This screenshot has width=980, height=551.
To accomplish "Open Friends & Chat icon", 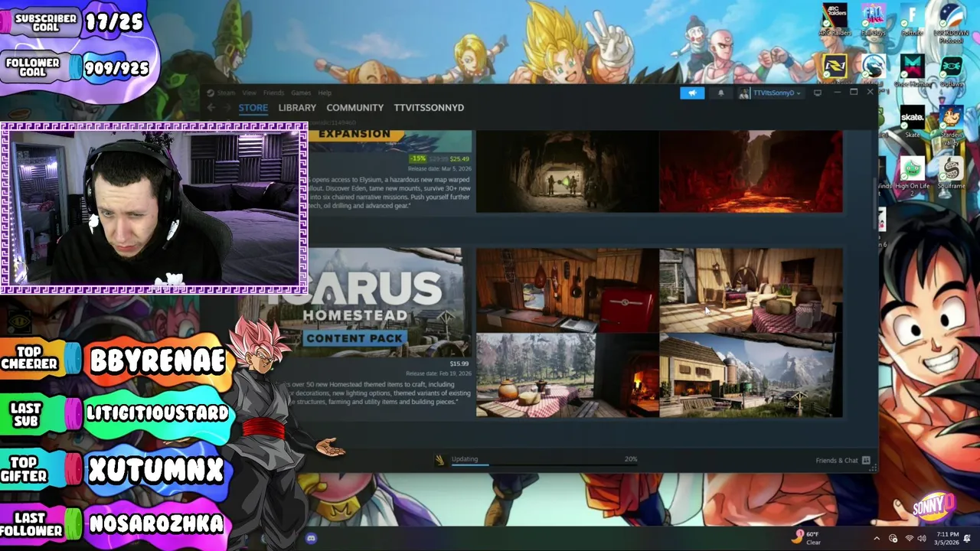I will 866,461.
